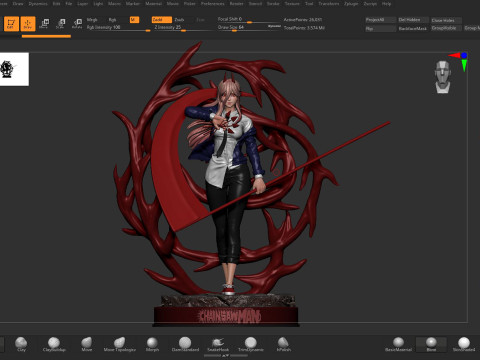Open the Dynamics menu
The image size is (480, 360).
pos(38,4)
